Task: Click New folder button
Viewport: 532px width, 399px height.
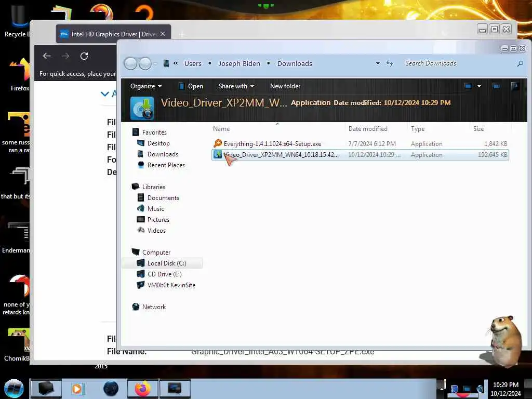Action: (x=285, y=86)
